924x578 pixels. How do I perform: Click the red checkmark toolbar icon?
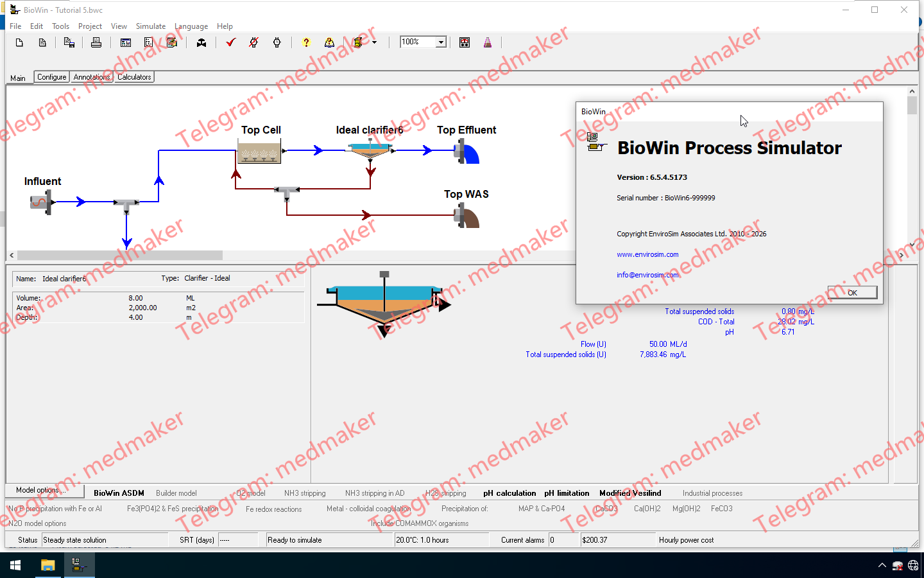(231, 42)
